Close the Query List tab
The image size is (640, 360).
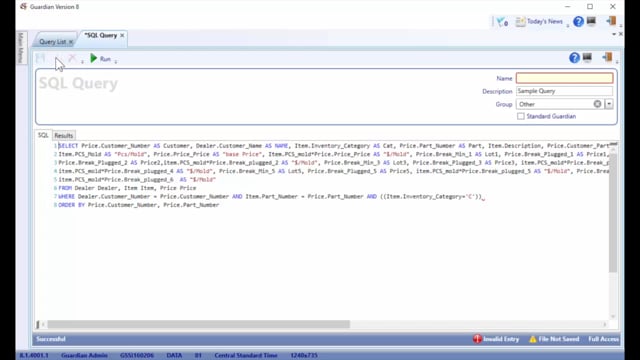pos(71,42)
